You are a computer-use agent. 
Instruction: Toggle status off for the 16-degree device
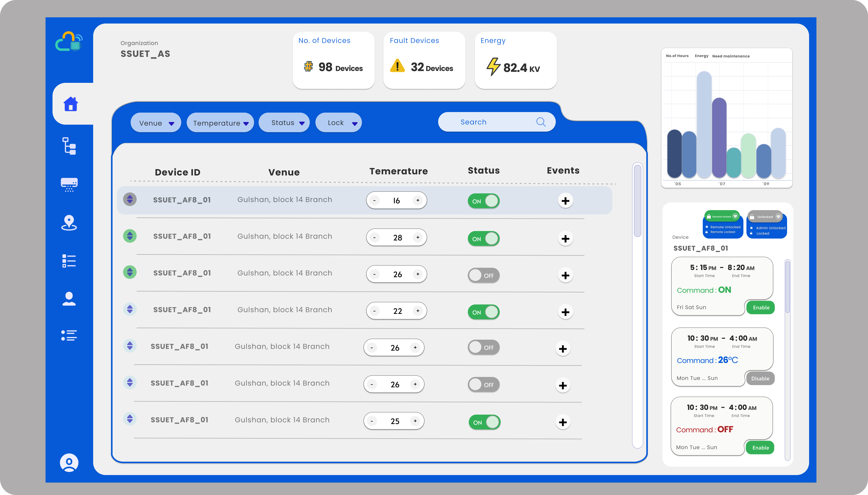483,201
